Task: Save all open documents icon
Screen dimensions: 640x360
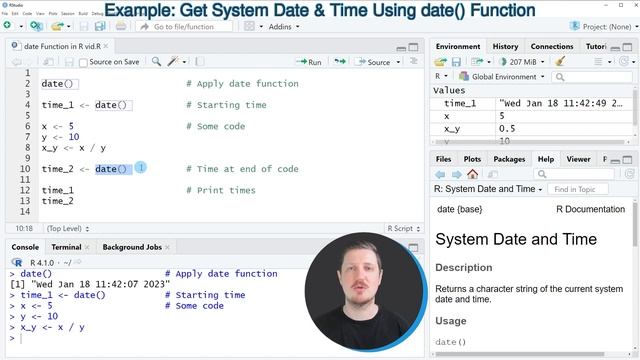Action: click(100, 27)
